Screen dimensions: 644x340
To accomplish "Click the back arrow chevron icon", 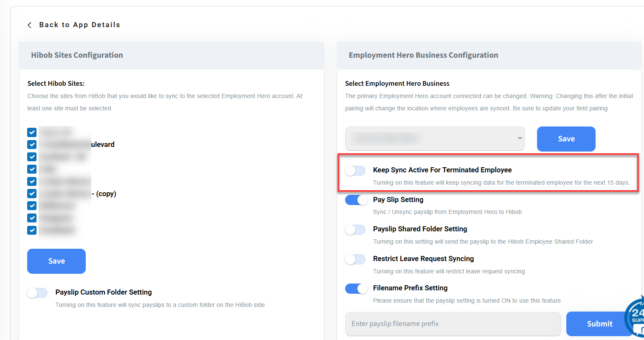I will (x=29, y=25).
